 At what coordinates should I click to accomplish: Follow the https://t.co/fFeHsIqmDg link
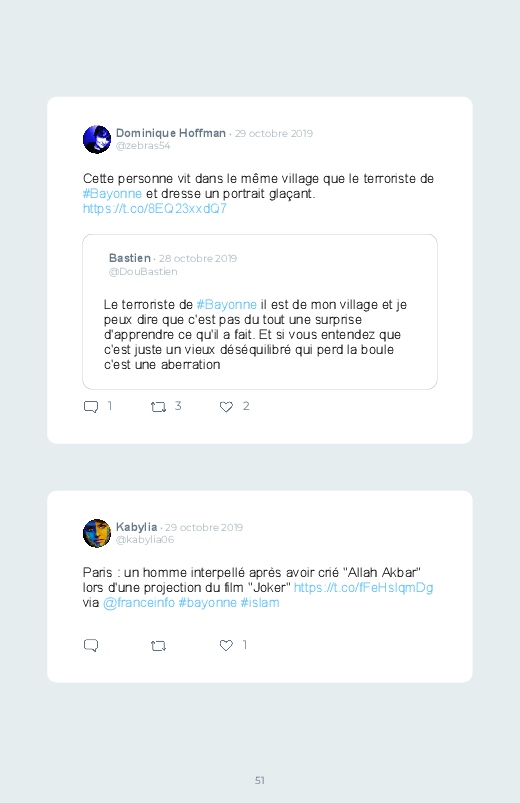[363, 587]
